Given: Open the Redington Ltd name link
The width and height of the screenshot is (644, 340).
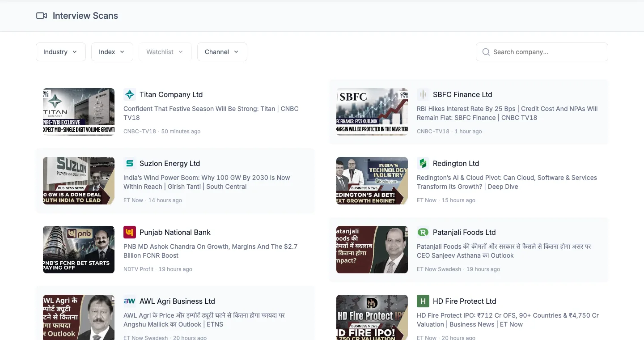Looking at the screenshot, I should [x=456, y=163].
